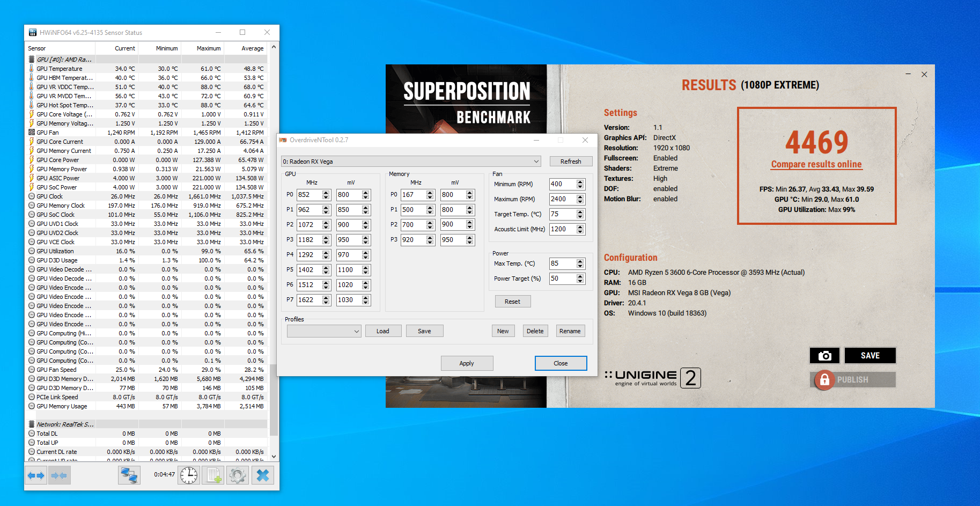Click the HWiNFO scrollbar up arrow

click(x=274, y=47)
